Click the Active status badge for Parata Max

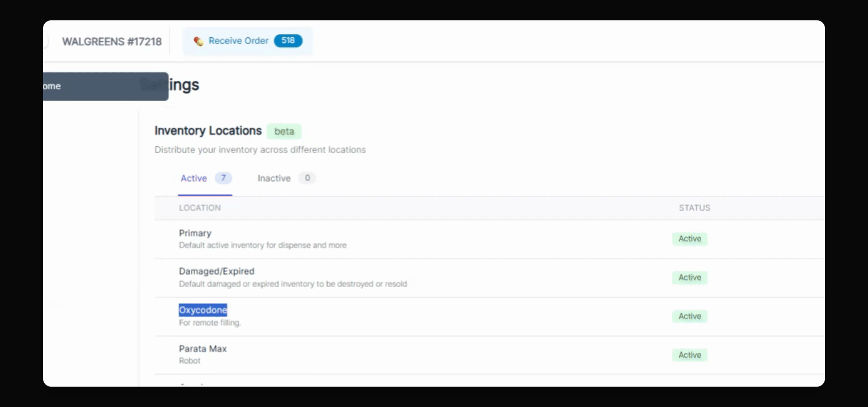tap(690, 355)
